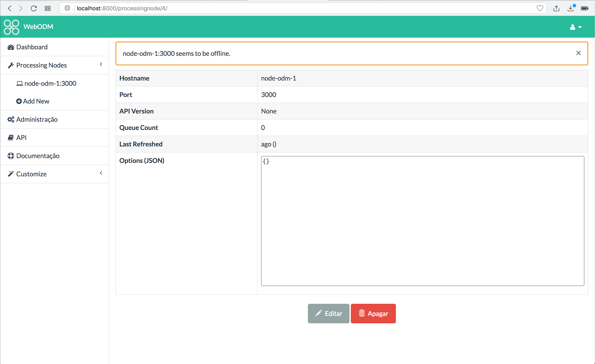The height and width of the screenshot is (364, 595).
Task: Click the WebODM logo in the navbar
Action: click(11, 27)
